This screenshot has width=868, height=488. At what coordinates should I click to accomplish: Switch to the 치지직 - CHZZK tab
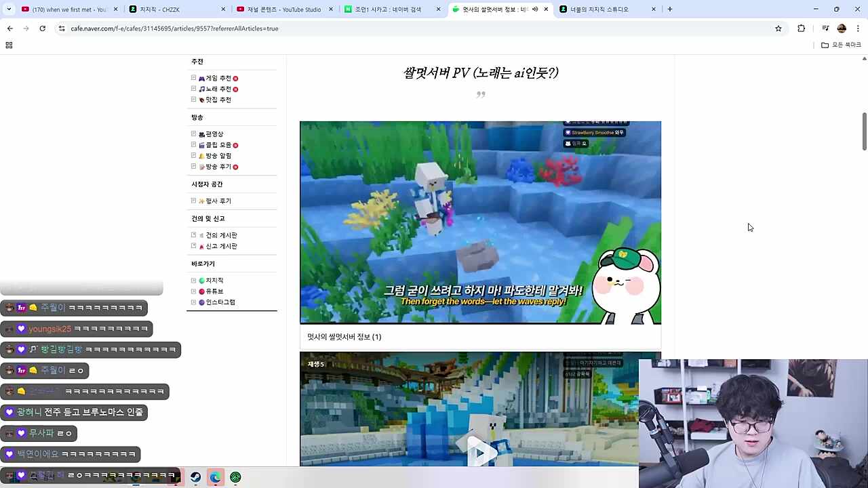[178, 9]
